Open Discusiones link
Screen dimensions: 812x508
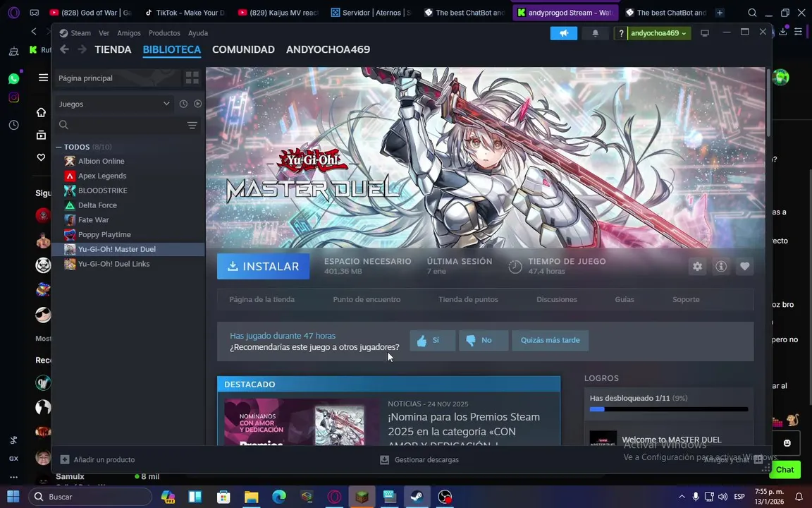coord(557,300)
